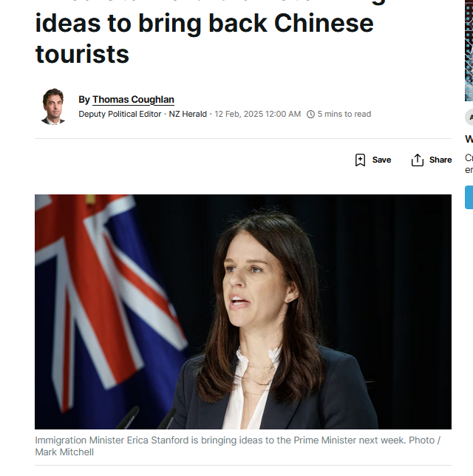Click the sidebar teaser text beginning Cr
Viewport: 473px width, 476px height.
tap(469, 164)
